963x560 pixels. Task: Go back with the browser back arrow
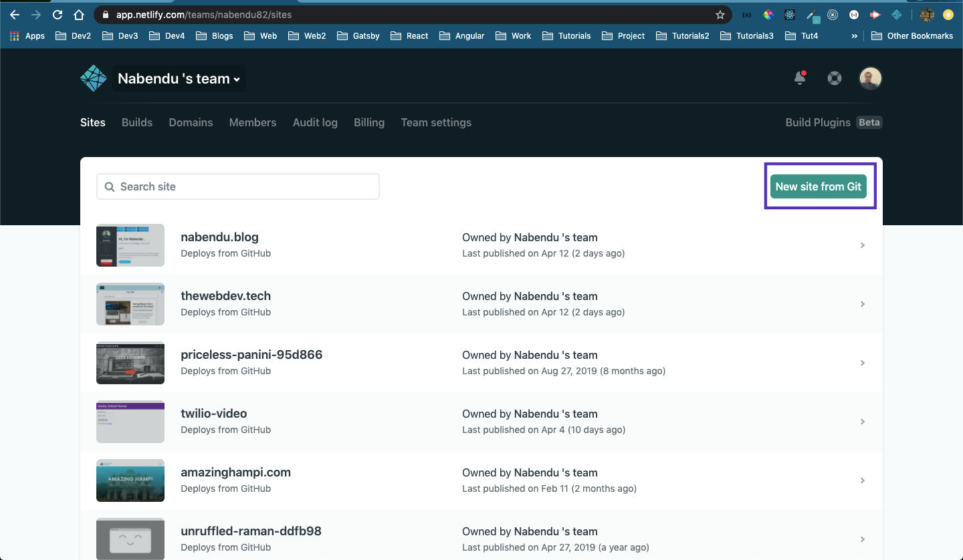[15, 14]
